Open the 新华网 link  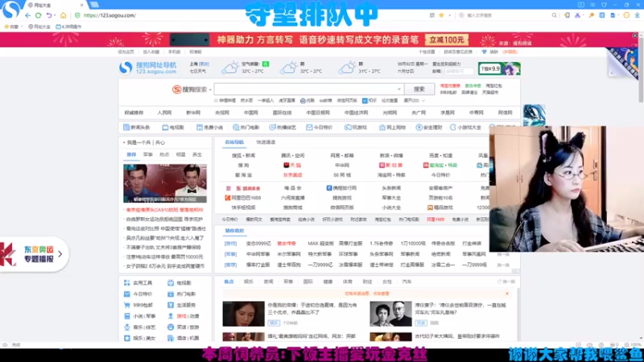tap(193, 113)
